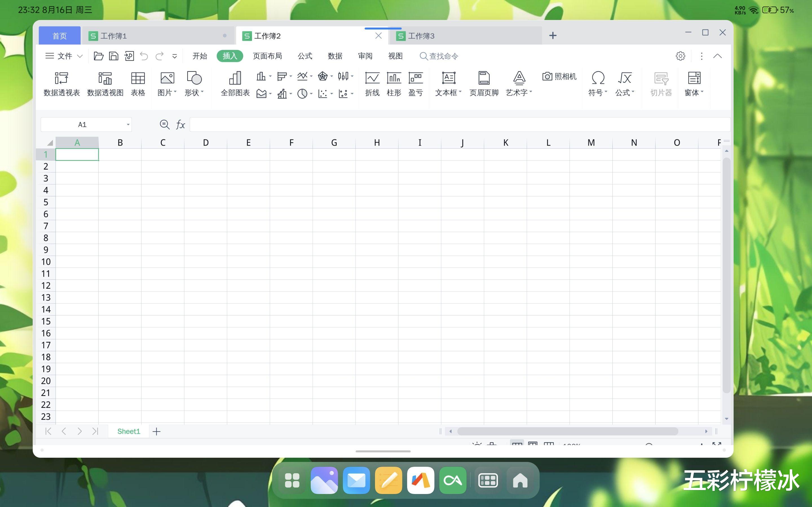Image resolution: width=812 pixels, height=507 pixels.
Task: Add a new sheet next to Sheet1
Action: coord(156,432)
